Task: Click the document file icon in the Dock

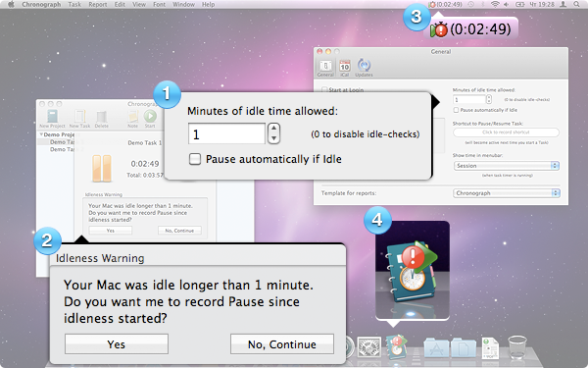Action: 490,348
